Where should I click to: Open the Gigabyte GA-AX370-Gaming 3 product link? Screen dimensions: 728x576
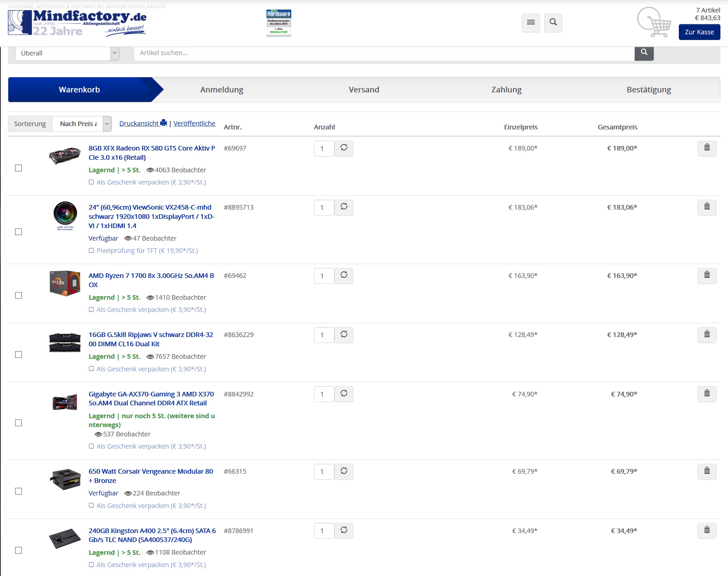click(151, 399)
